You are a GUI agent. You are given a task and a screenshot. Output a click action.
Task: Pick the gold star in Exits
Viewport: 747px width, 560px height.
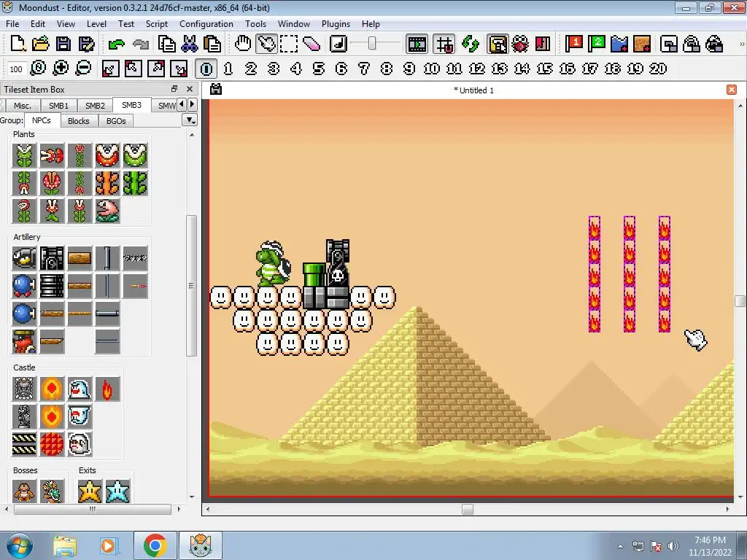90,491
